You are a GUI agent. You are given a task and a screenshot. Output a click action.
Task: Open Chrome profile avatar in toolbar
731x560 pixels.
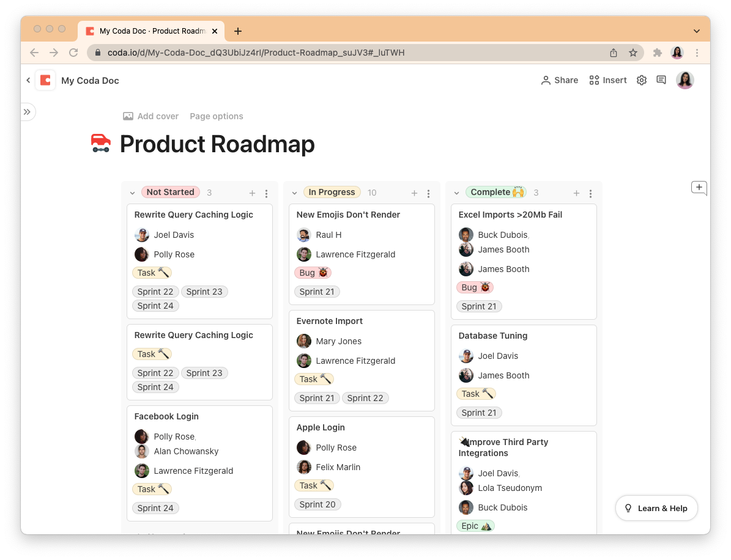click(x=677, y=53)
